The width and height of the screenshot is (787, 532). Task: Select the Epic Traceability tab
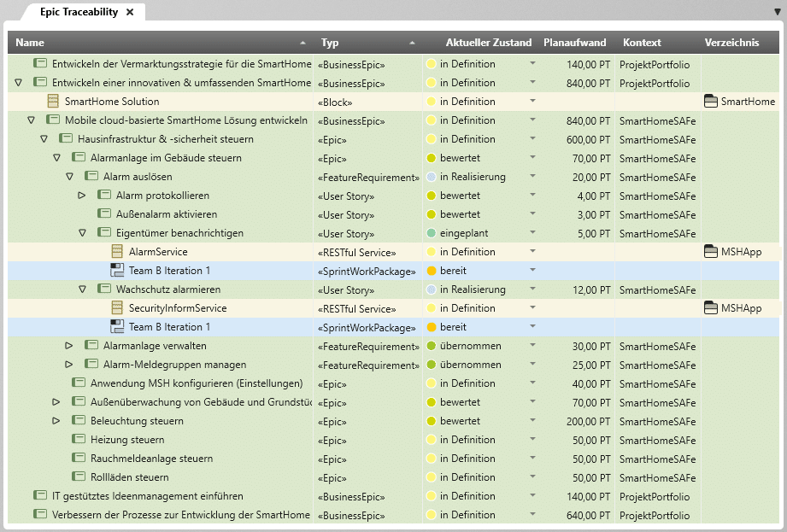click(x=80, y=12)
